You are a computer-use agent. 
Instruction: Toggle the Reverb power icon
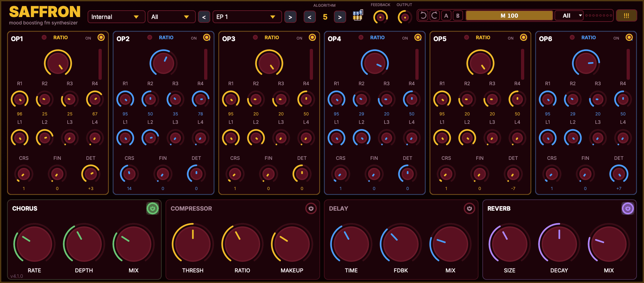tap(628, 208)
